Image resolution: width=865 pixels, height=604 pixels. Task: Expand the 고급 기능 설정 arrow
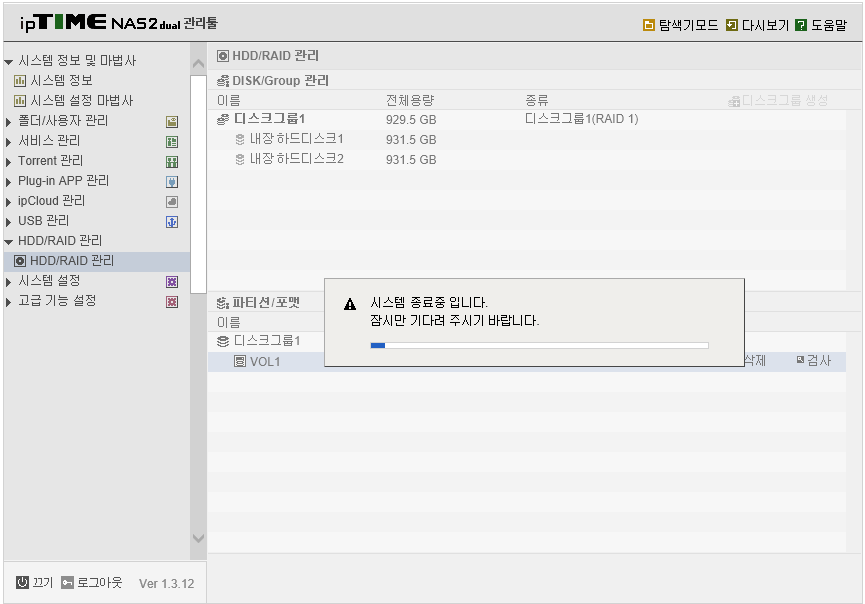8,302
